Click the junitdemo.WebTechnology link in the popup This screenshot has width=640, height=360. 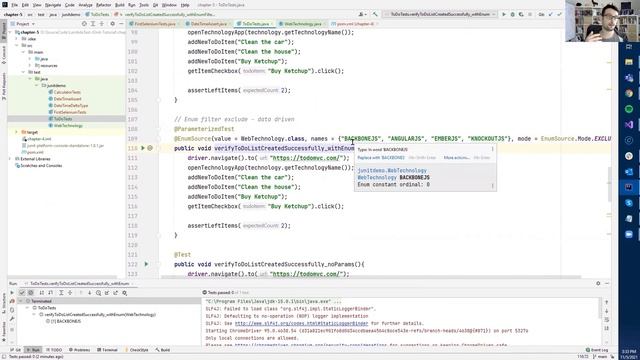coord(392,171)
